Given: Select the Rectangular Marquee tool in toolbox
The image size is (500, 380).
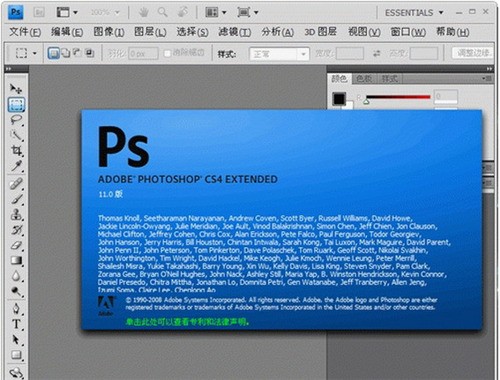Looking at the screenshot, I should (16, 105).
